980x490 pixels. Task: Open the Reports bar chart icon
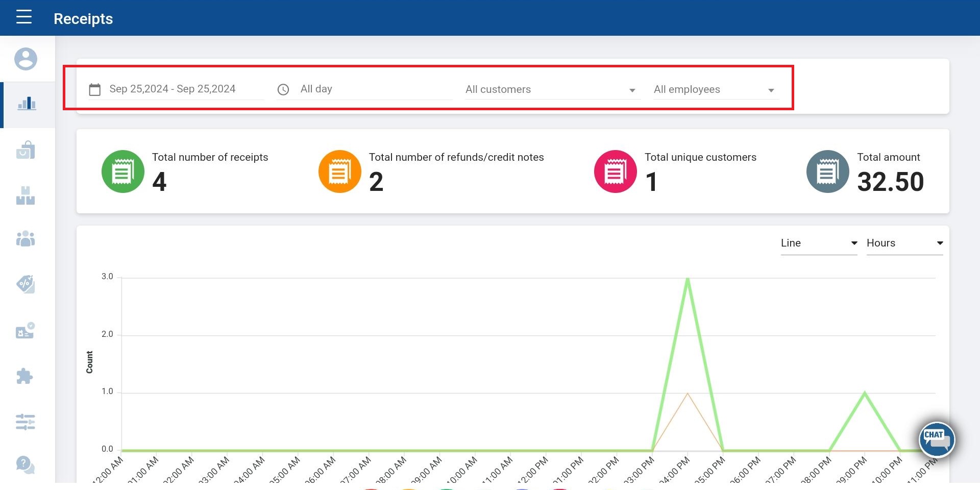tap(27, 104)
